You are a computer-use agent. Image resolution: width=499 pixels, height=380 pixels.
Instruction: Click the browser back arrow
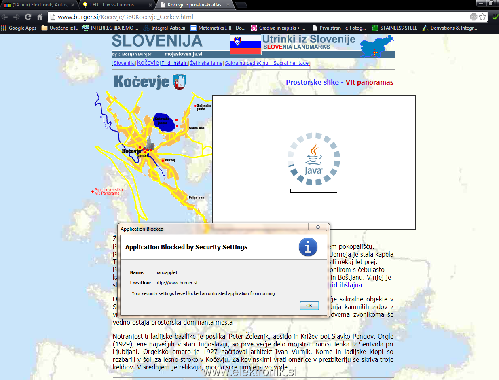coord(5,17)
